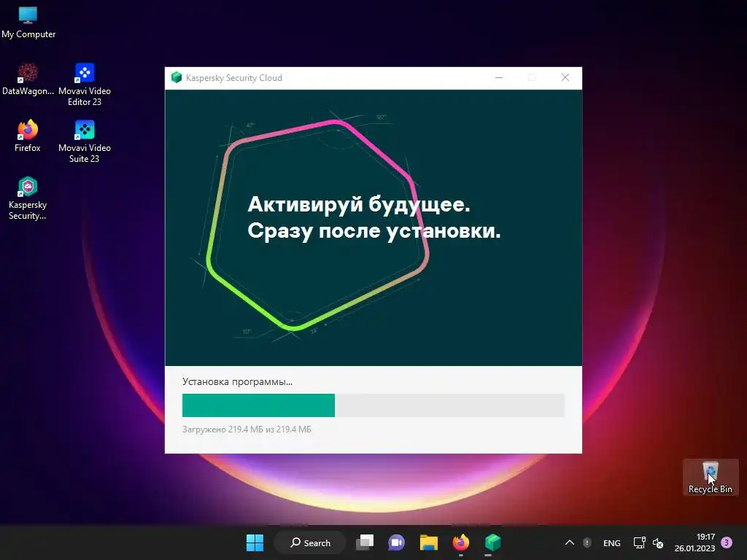This screenshot has height=560, width=747.
Task: Open Task View from the taskbar
Action: pos(365,542)
